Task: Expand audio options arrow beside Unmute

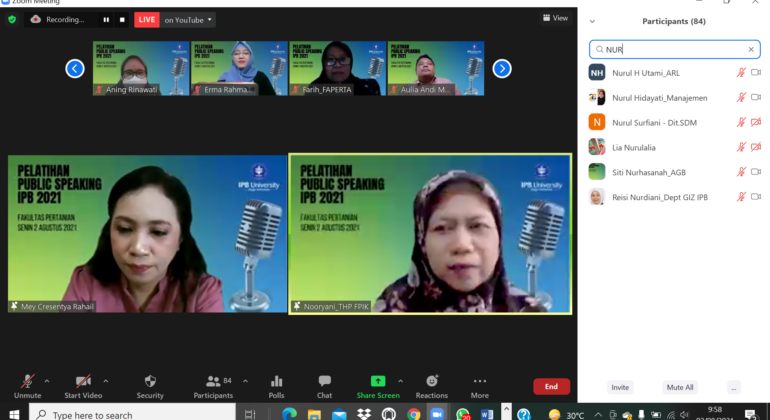Action: (x=47, y=381)
